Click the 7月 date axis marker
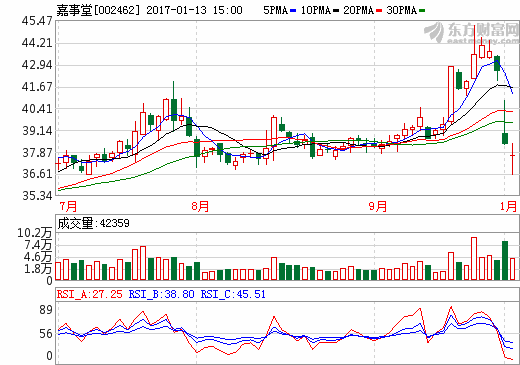This screenshot has height=365, width=520. 68,206
